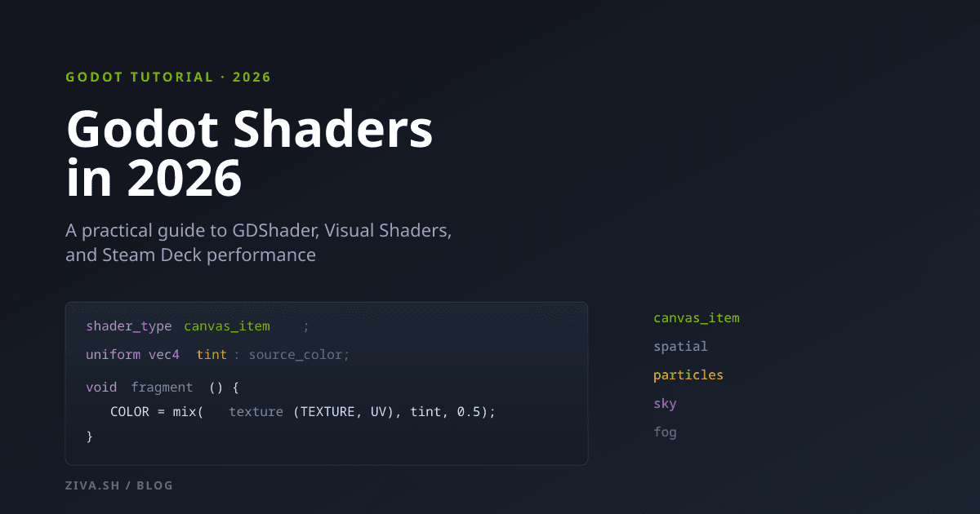Viewport: 980px width, 514px height.
Task: Click the orange 'tint' variable name
Action: coord(212,355)
